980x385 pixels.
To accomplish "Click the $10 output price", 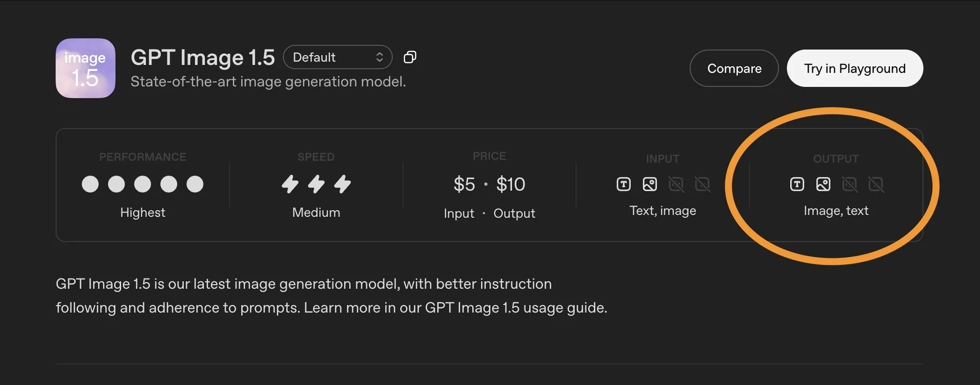I will [x=511, y=184].
